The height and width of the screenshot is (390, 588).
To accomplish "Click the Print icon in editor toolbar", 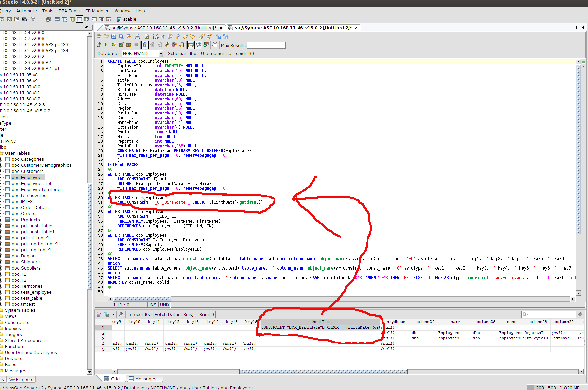I will 137,36.
